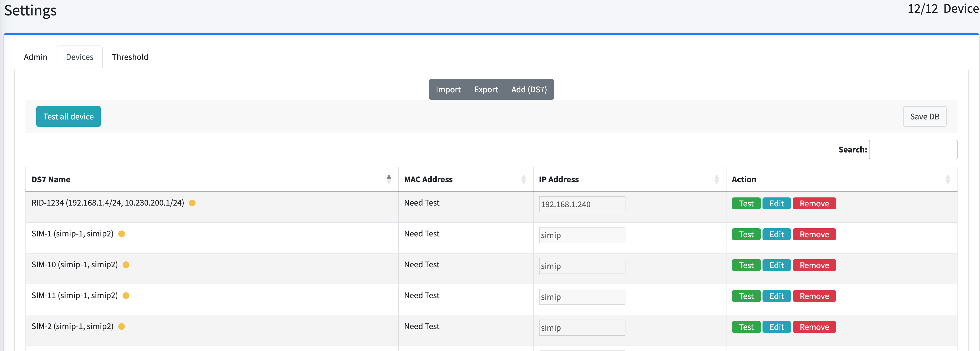This screenshot has width=980, height=351.
Task: Click yellow status dot next to RID-1234
Action: [192, 203]
